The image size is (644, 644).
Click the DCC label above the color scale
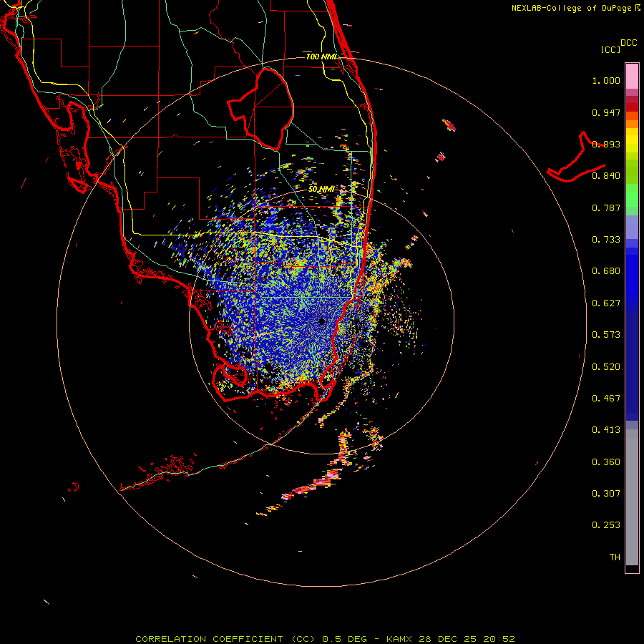click(x=628, y=43)
